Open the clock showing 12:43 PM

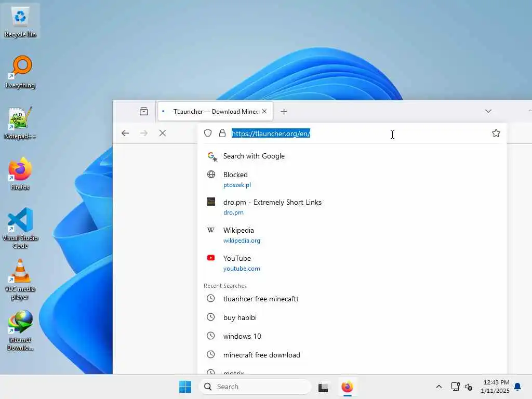(x=495, y=387)
